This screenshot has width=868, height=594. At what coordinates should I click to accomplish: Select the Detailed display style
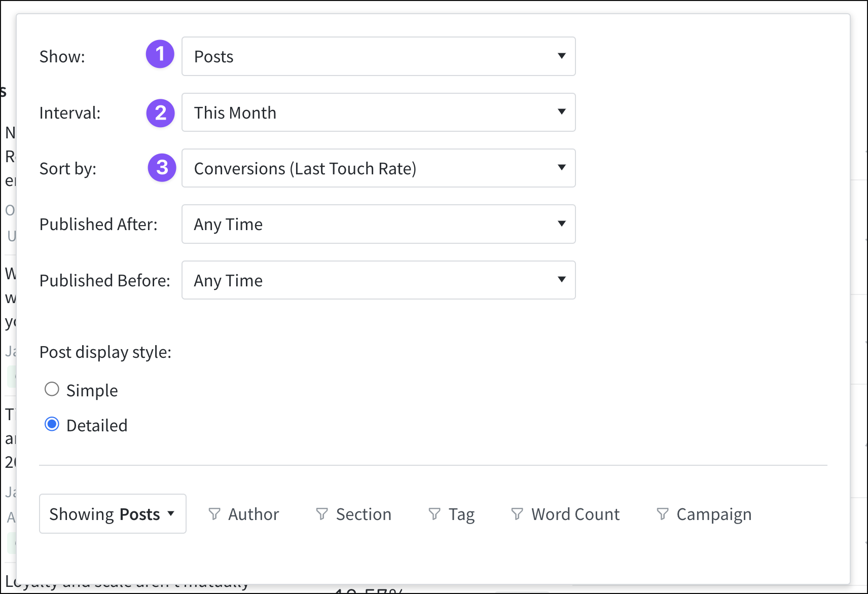[52, 425]
